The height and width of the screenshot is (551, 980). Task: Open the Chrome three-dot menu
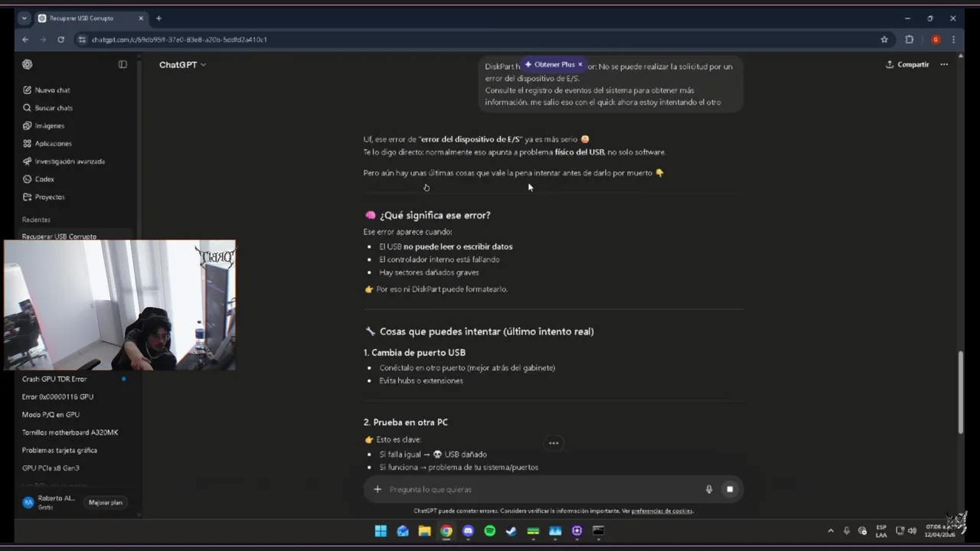click(x=953, y=40)
